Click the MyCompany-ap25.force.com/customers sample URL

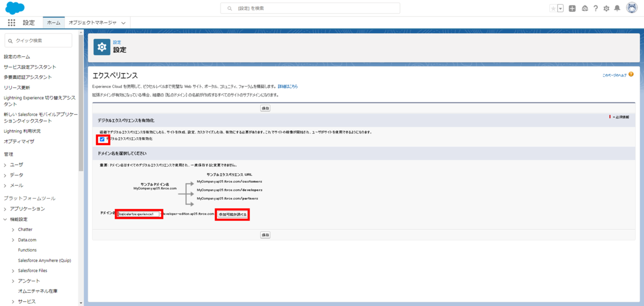229,181
